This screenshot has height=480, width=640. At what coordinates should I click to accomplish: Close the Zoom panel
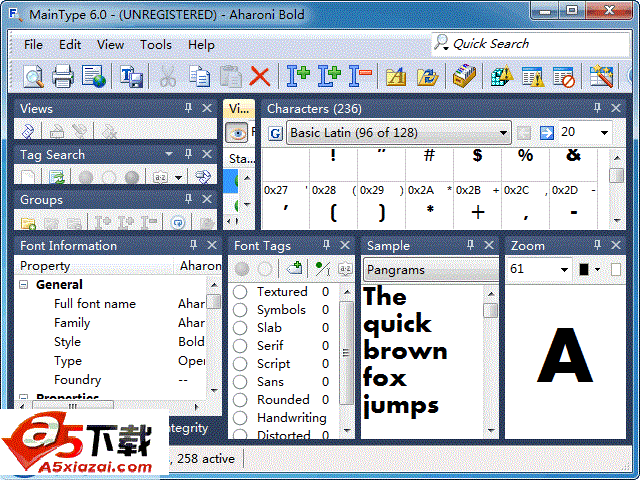coord(616,245)
